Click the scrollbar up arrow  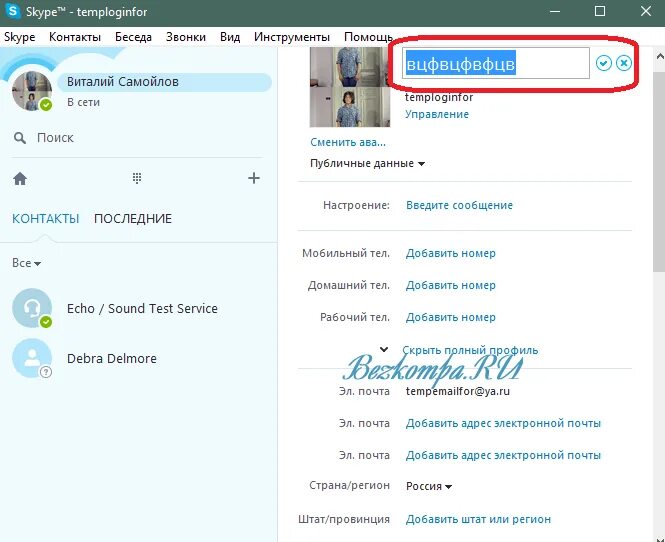[659, 56]
